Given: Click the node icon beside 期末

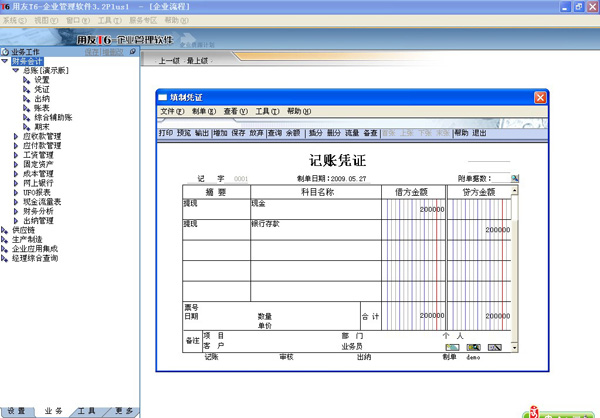Looking at the screenshot, I should 26,127.
